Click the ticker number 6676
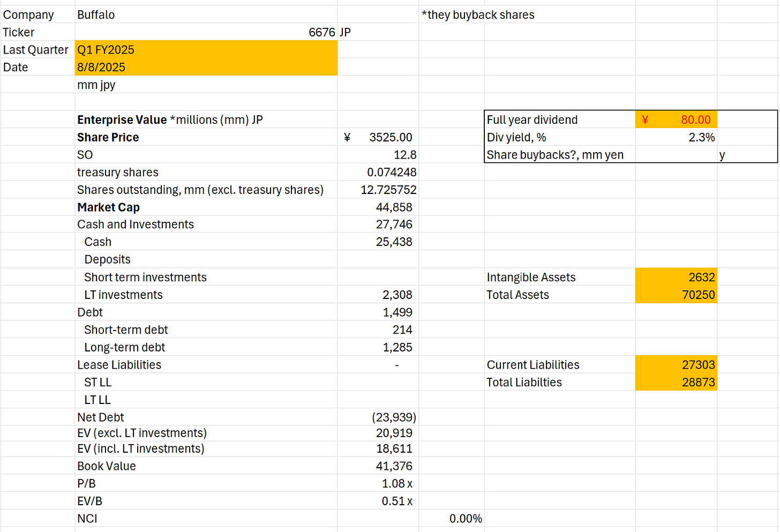The image size is (780, 532). coord(322,32)
